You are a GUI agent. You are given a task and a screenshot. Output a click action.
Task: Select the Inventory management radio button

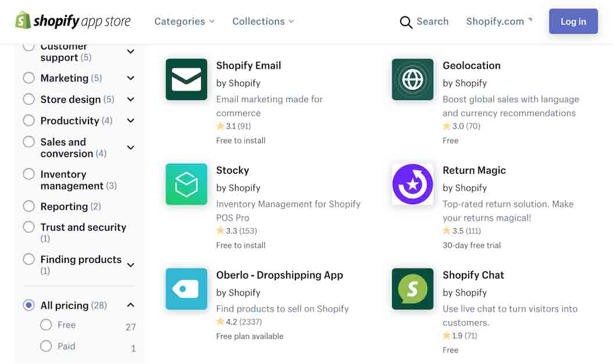(28, 174)
